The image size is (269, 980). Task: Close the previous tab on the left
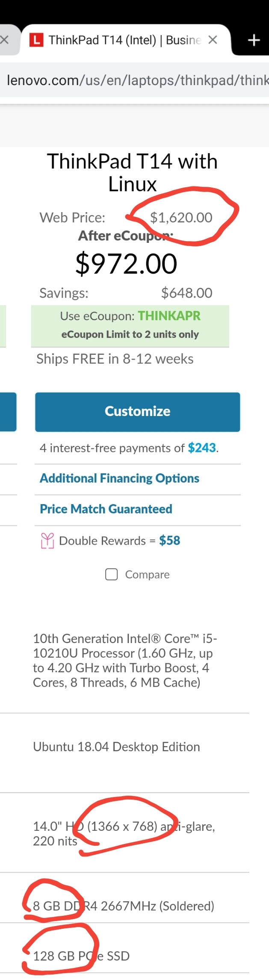(5, 40)
